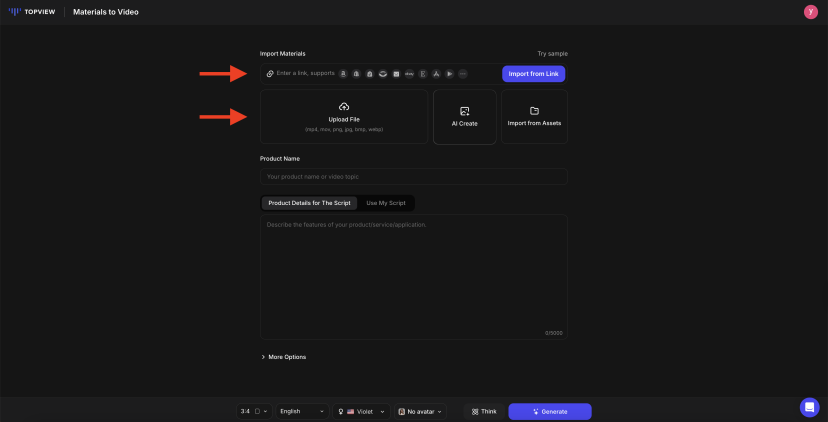This screenshot has height=422, width=828.
Task: Toggle the Think option
Action: click(x=484, y=411)
